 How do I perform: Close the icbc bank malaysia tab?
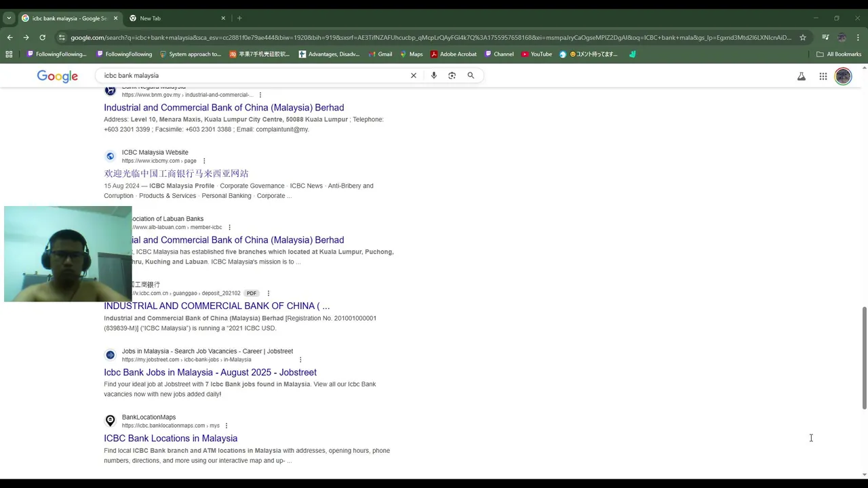coord(115,18)
